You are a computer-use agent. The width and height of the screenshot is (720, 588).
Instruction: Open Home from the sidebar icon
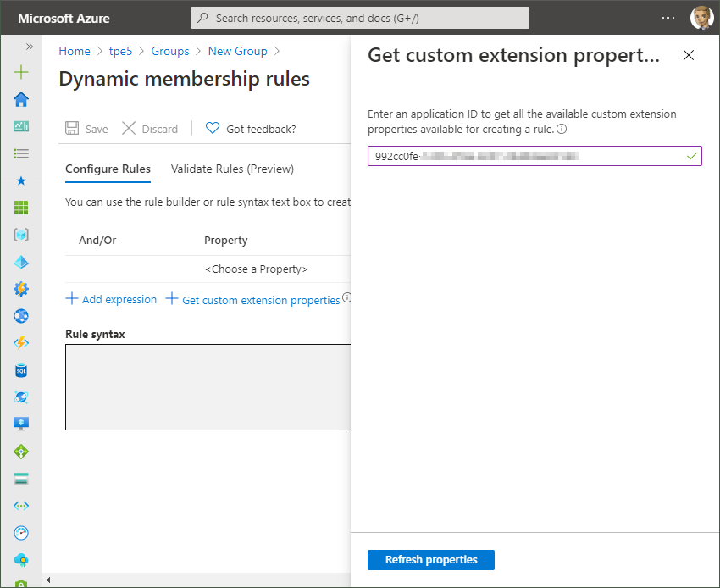coord(21,99)
